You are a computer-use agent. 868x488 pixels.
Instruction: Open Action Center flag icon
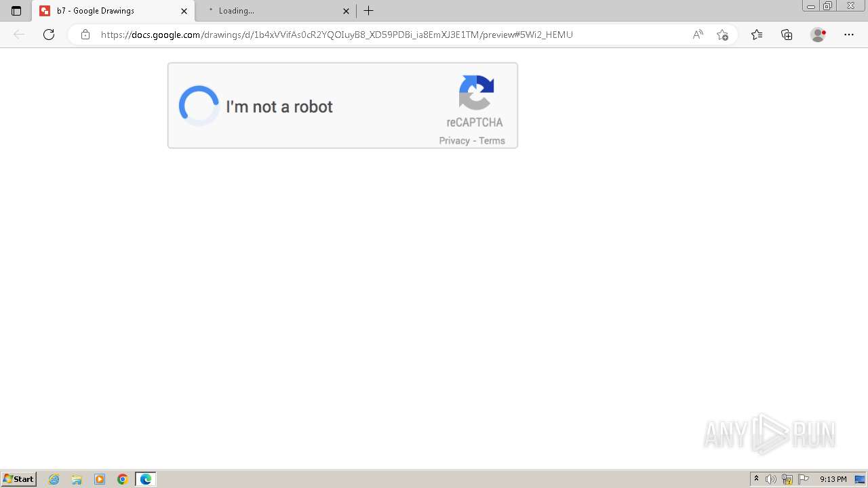click(x=804, y=479)
